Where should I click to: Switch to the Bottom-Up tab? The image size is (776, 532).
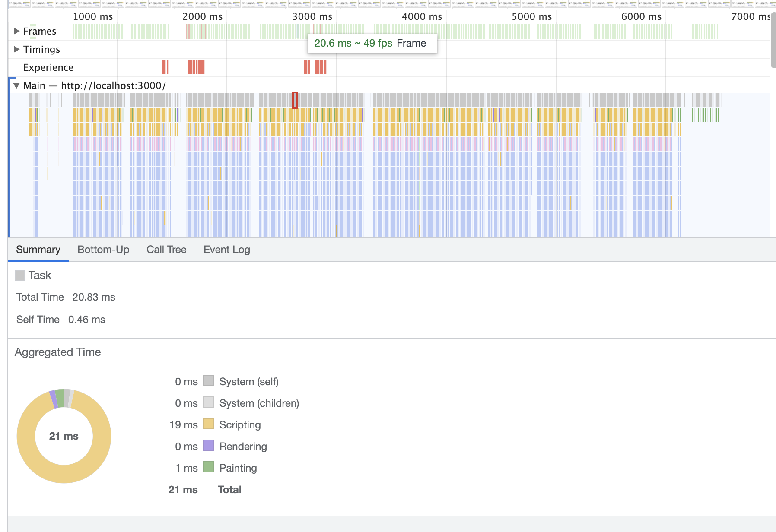(x=103, y=250)
